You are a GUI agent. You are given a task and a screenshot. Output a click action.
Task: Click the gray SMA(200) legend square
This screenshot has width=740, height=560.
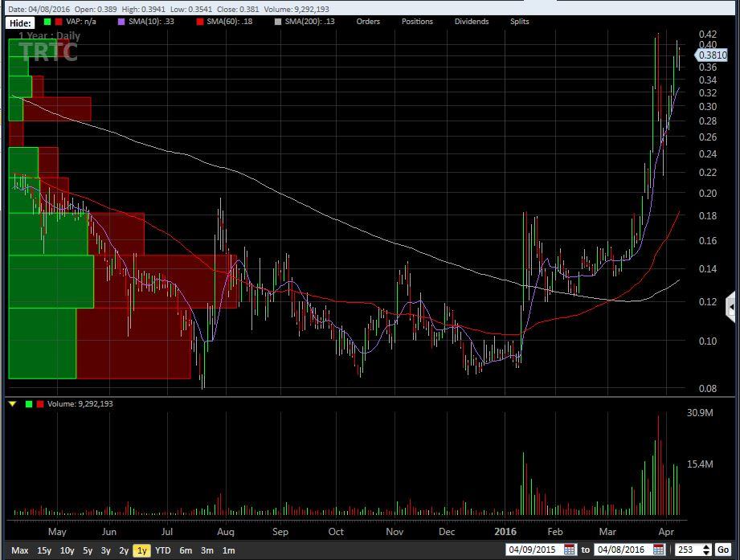coord(279,22)
